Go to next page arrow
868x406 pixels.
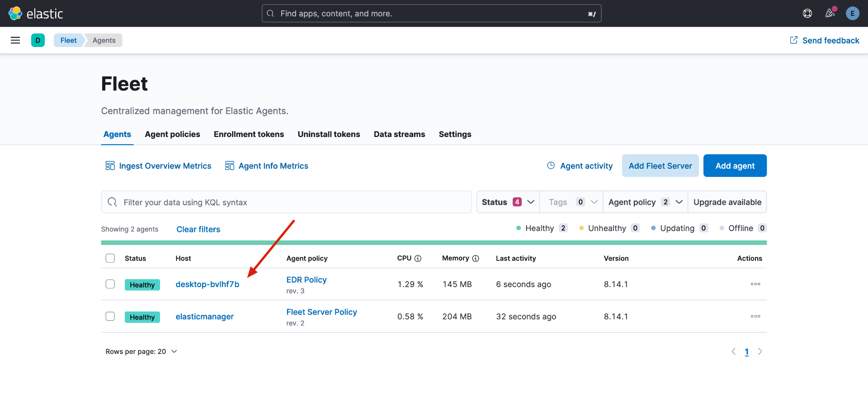(760, 352)
